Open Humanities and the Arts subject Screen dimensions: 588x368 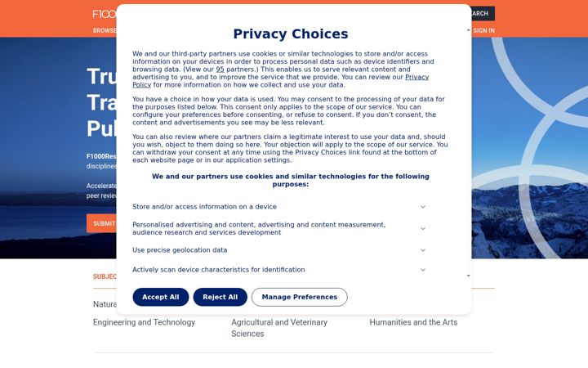tap(413, 322)
